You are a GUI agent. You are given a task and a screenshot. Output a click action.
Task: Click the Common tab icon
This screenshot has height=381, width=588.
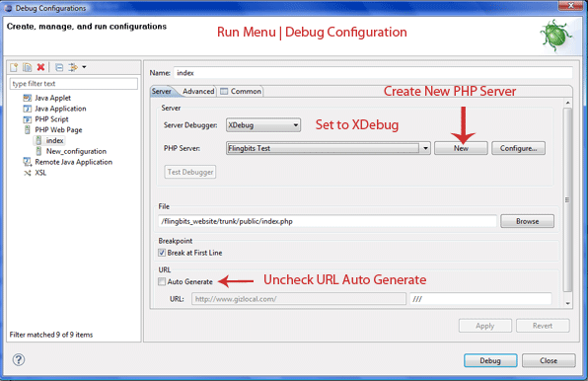tap(224, 91)
